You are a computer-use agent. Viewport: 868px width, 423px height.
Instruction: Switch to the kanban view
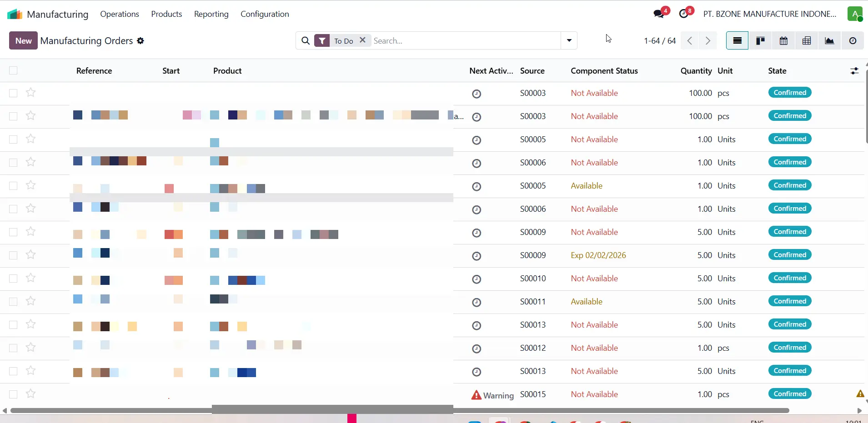click(760, 41)
